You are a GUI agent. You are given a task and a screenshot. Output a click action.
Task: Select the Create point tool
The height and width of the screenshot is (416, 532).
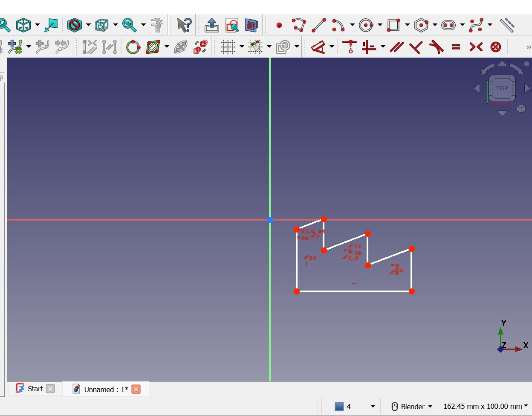click(x=279, y=25)
